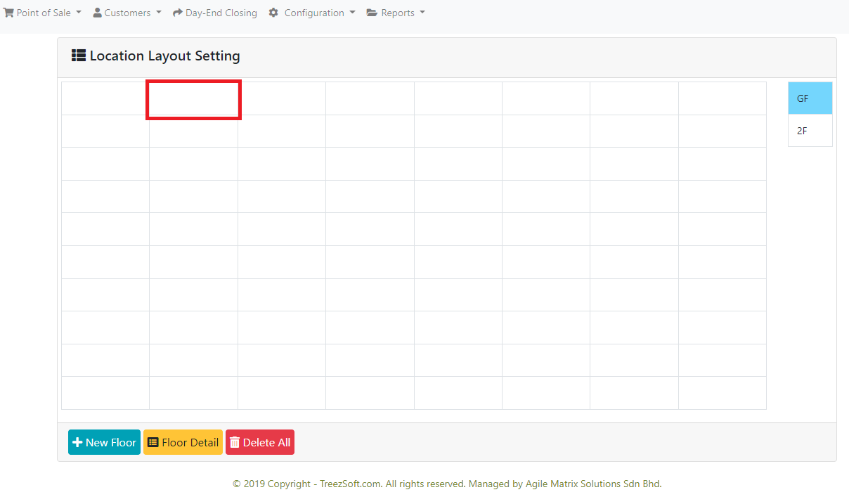Click the arrow icon beside Day-End Closing
Viewport: 849px width, 504px height.
point(178,13)
